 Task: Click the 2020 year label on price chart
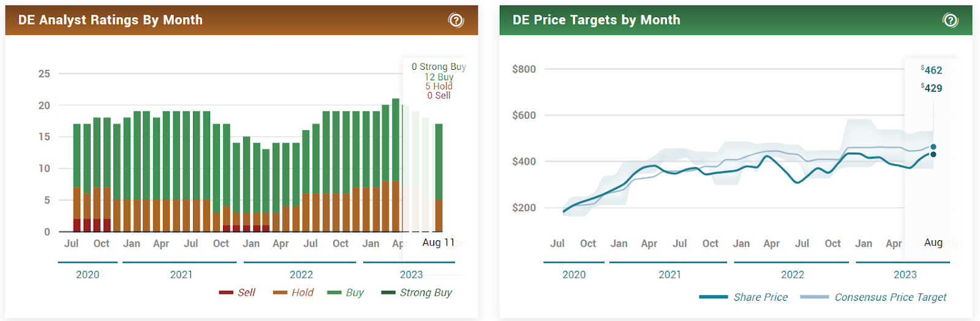pyautogui.click(x=574, y=274)
